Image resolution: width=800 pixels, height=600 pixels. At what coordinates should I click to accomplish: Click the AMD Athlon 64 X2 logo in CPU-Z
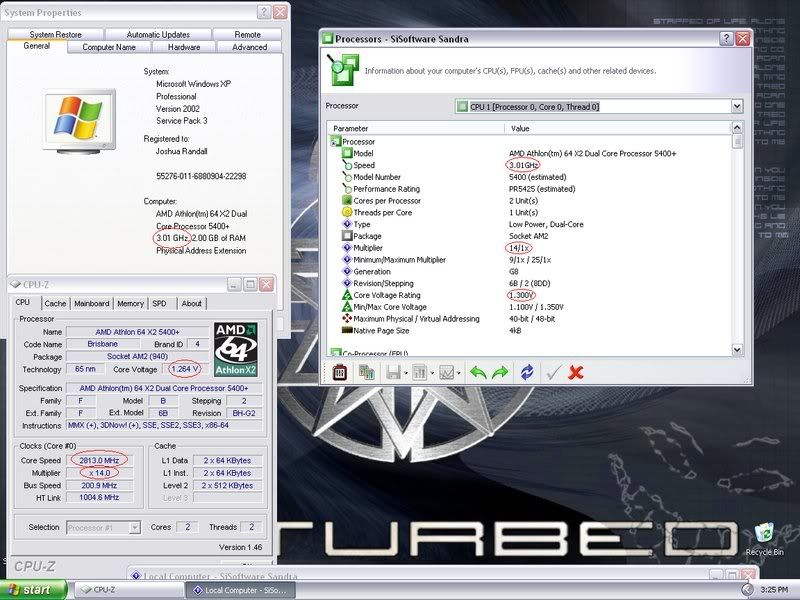pyautogui.click(x=236, y=349)
